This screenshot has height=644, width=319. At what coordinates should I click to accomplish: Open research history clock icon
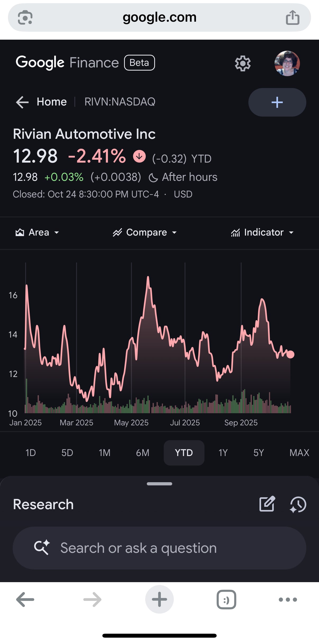point(298,504)
